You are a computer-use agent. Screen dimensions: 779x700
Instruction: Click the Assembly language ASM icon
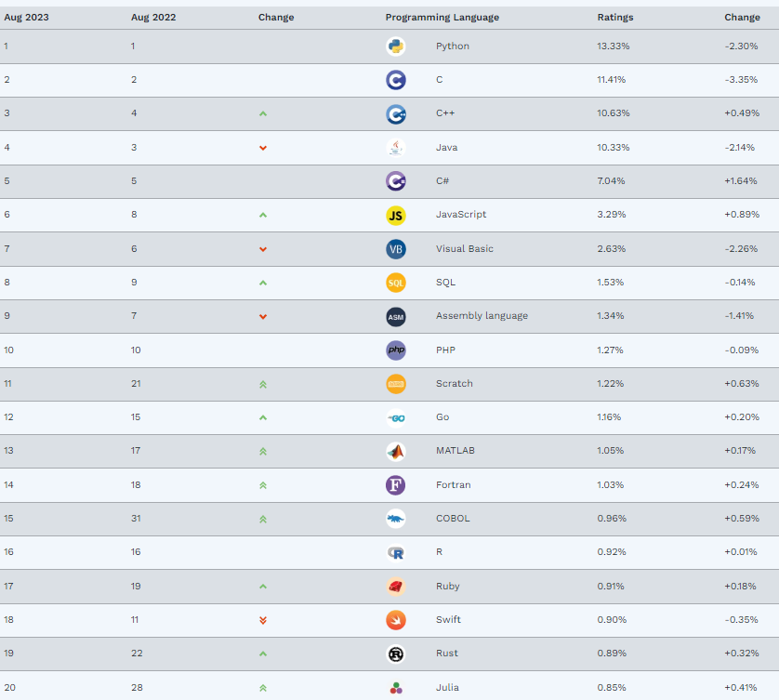click(396, 316)
